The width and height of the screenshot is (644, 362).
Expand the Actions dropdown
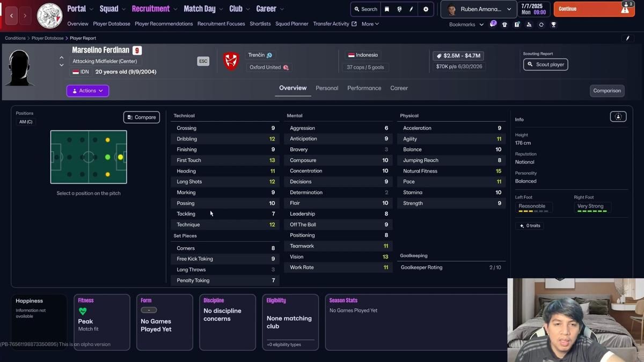click(87, 91)
